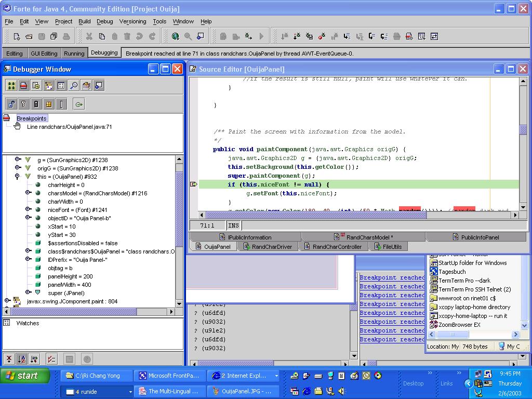
Task: Toggle the red Breakpoints view button in Debugger toolbar
Action: (x=24, y=86)
